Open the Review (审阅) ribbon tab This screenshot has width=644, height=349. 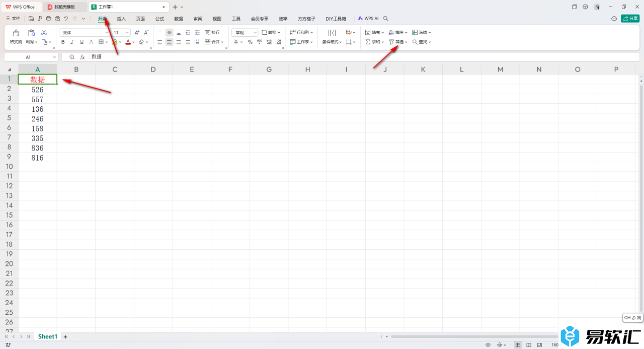[x=198, y=19]
